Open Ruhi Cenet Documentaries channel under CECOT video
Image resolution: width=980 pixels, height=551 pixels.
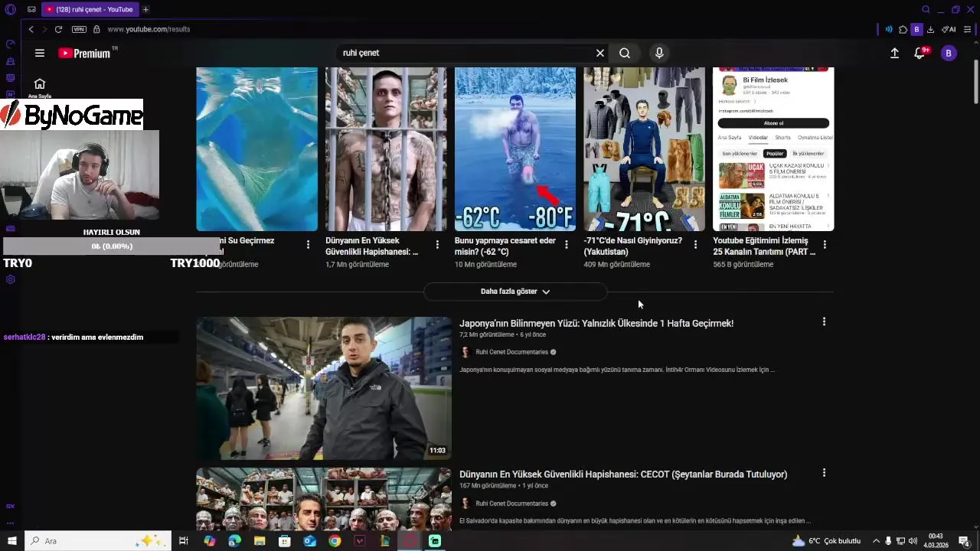512,504
